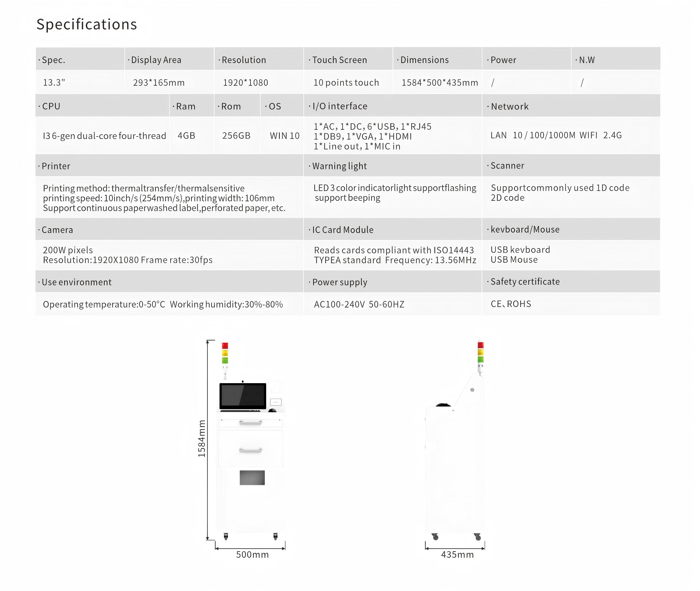Image resolution: width=700 pixels, height=591 pixels.
Task: Select the Dimensions header cell
Action: pos(437,59)
